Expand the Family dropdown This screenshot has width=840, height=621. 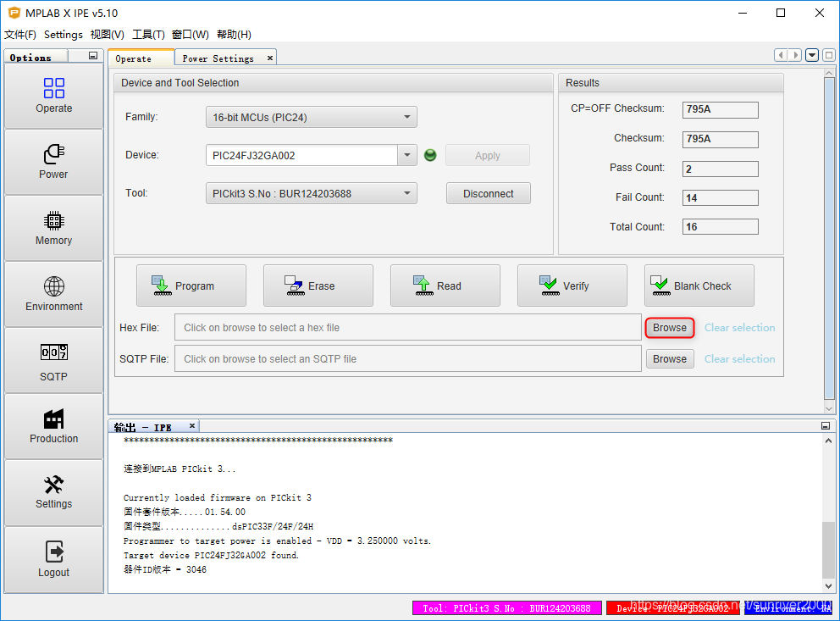click(x=312, y=117)
